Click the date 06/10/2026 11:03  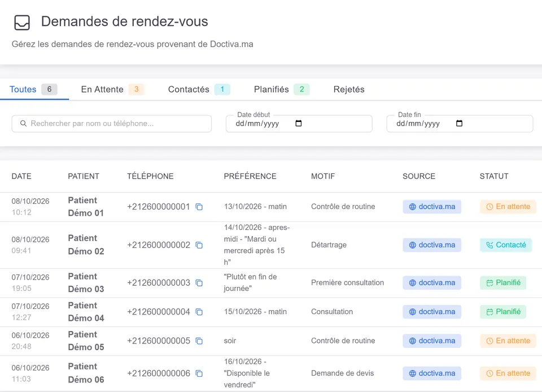(30, 373)
